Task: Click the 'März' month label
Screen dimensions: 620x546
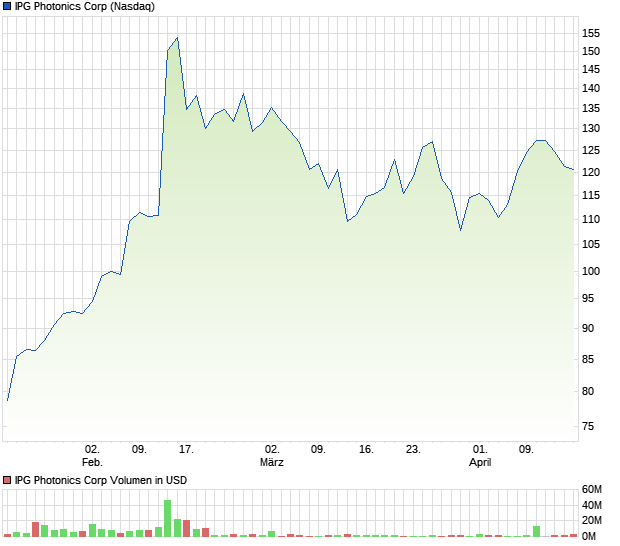Action: coord(272,462)
